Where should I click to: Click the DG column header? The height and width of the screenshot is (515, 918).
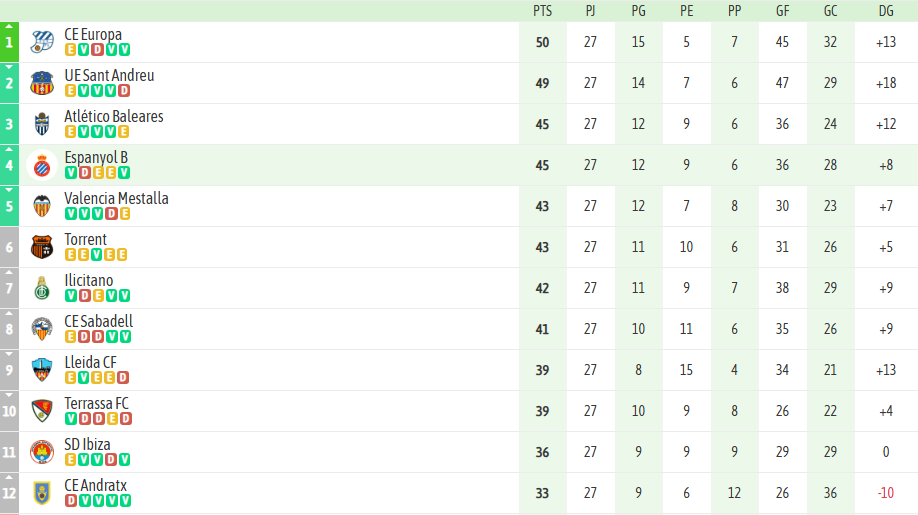[886, 11]
